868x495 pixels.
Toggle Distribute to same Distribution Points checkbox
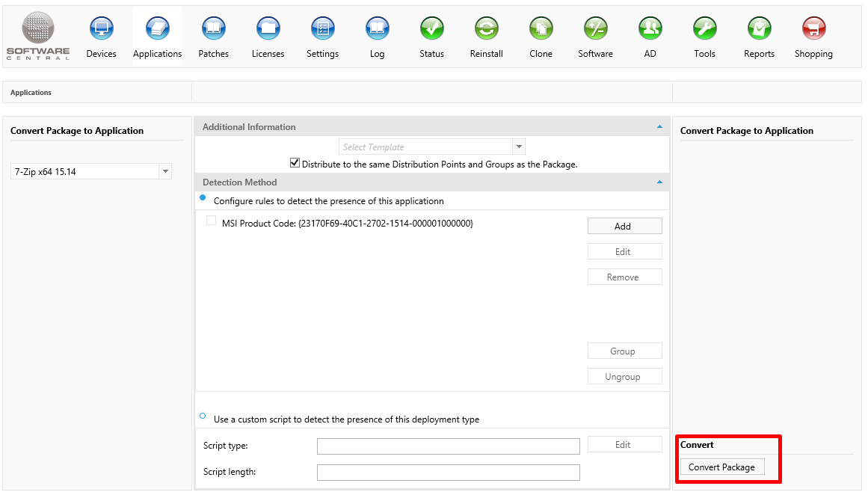coord(295,163)
